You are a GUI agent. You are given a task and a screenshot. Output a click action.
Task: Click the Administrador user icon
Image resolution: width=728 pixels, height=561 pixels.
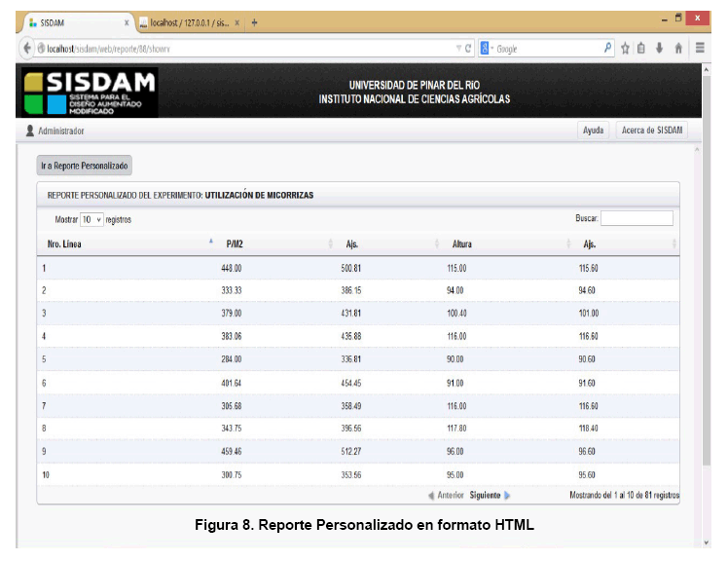[30, 131]
